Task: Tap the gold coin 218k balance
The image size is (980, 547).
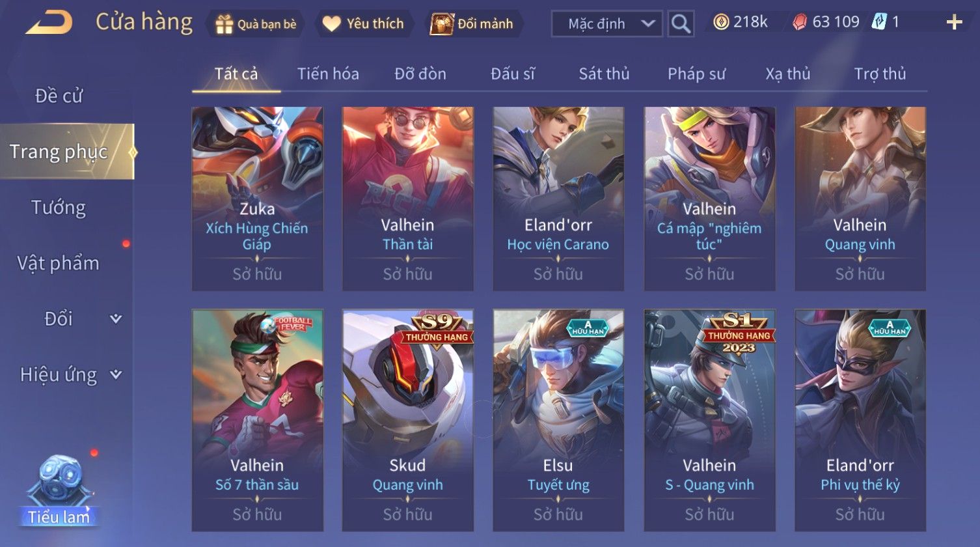Action: click(x=740, y=22)
